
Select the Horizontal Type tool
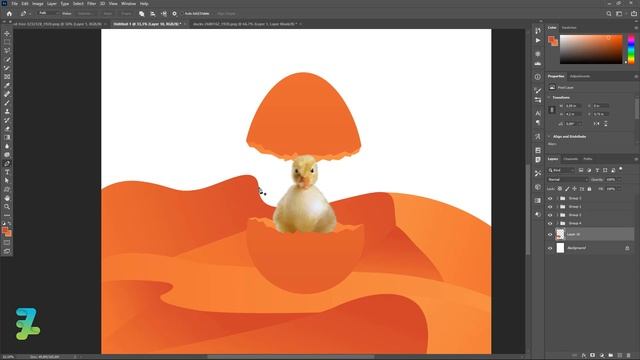coord(7,172)
